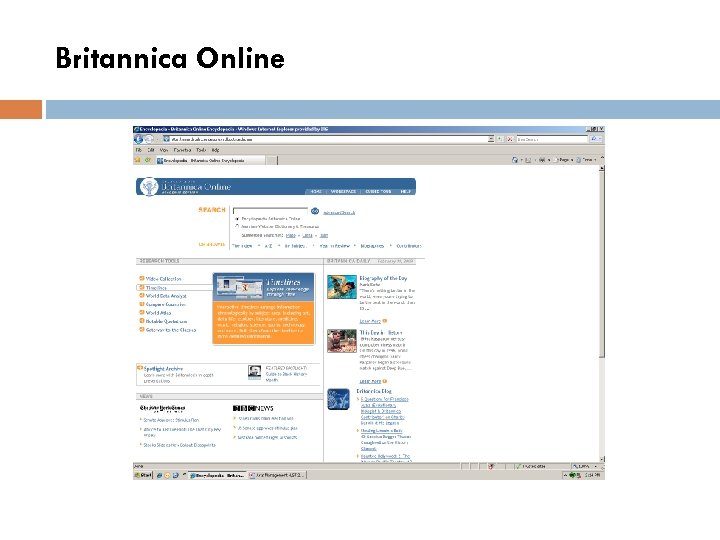Click the IE search magnifier button

pyautogui.click(x=594, y=139)
